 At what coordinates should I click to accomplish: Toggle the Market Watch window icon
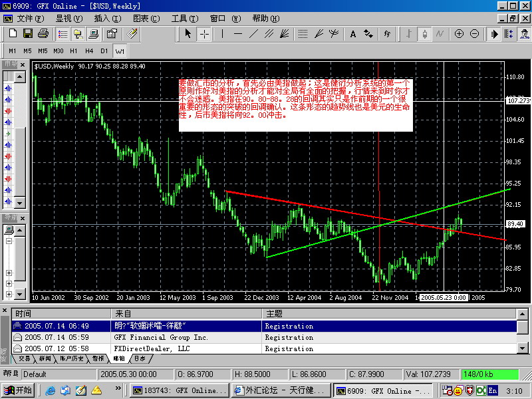63,34
